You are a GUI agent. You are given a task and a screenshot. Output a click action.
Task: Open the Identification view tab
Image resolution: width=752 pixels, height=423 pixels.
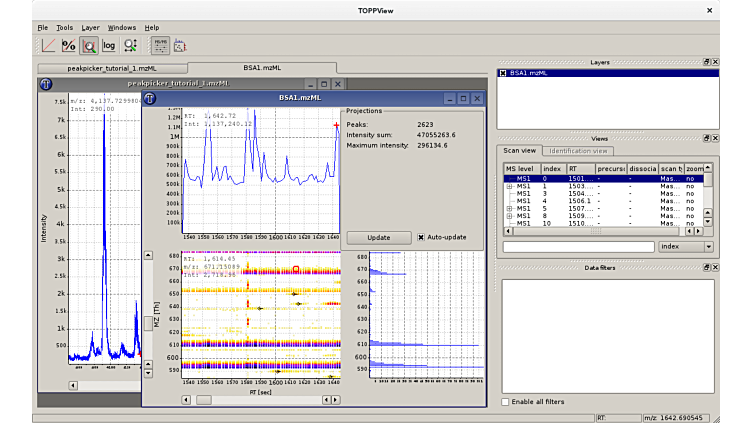pos(578,151)
